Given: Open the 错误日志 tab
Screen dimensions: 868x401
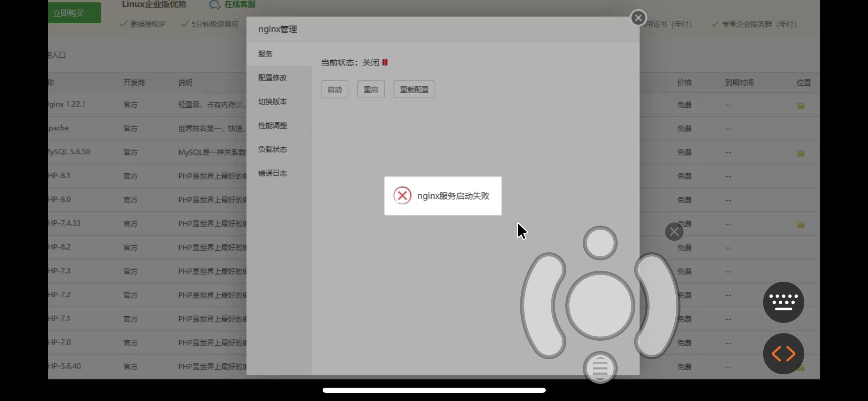Looking at the screenshot, I should click(x=279, y=173).
